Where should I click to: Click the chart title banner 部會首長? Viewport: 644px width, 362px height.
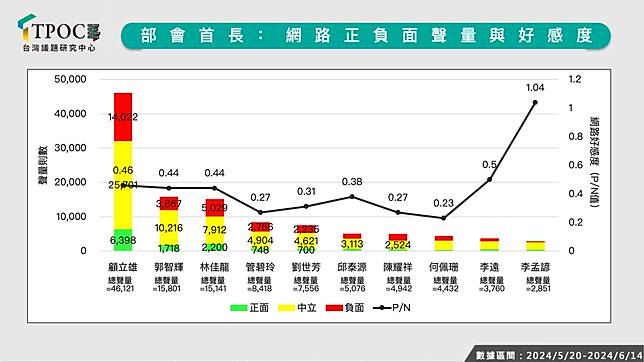(x=366, y=36)
